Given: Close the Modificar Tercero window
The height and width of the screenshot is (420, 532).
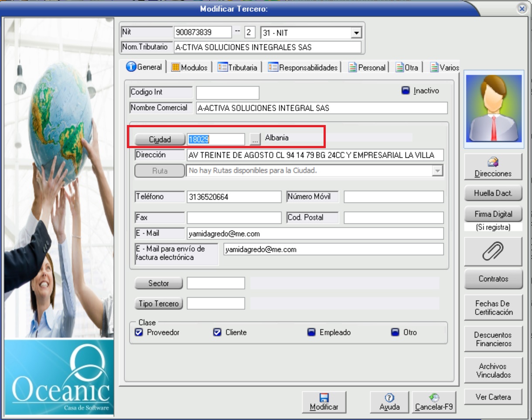Looking at the screenshot, I should point(522,8).
